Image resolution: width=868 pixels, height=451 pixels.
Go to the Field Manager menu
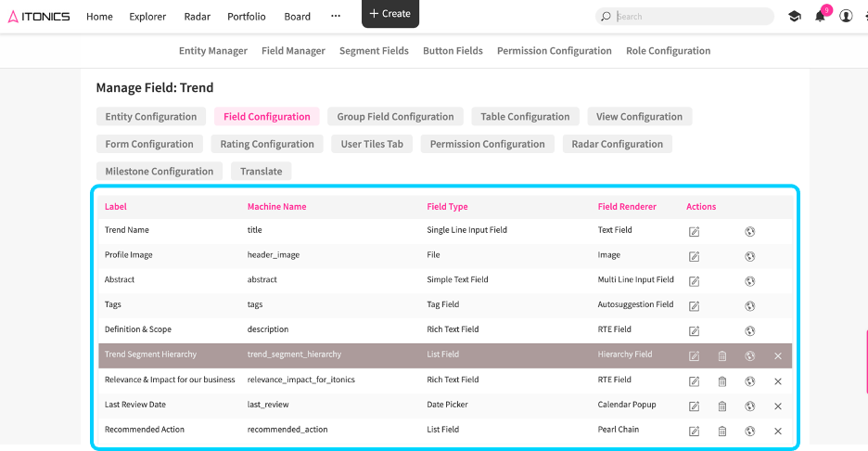point(293,51)
